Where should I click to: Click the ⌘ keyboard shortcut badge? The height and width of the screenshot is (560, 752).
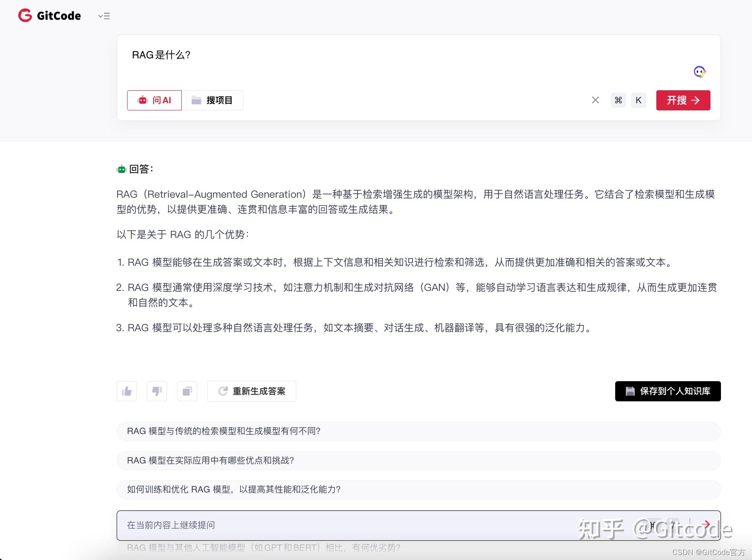coord(618,100)
